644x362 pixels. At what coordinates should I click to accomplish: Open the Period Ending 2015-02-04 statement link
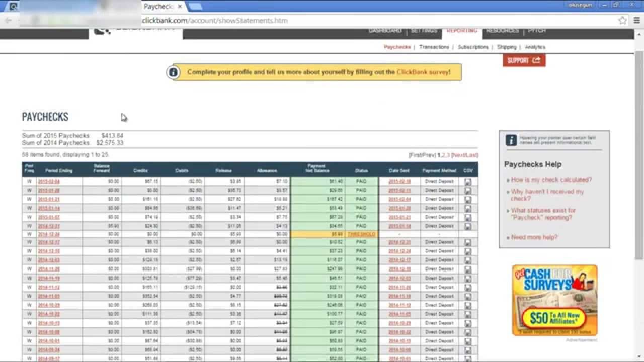(x=49, y=182)
